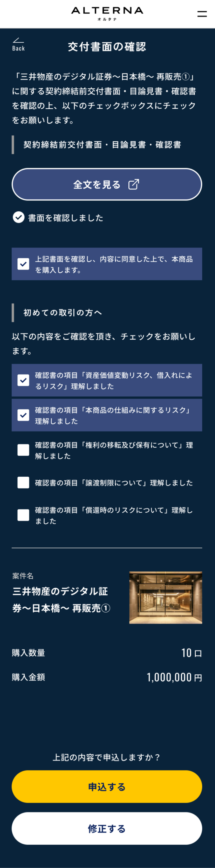Check 譲渡制限について checkbox
The image size is (215, 868).
pyautogui.click(x=23, y=483)
